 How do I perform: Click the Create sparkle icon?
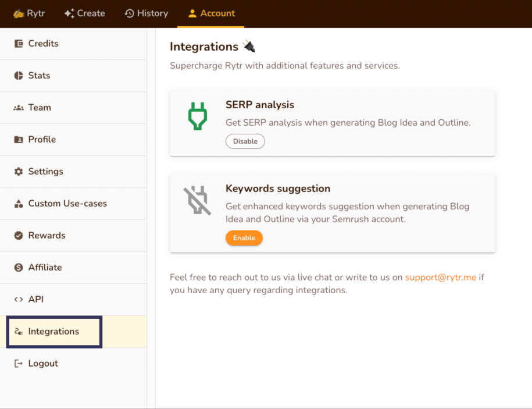coord(69,13)
